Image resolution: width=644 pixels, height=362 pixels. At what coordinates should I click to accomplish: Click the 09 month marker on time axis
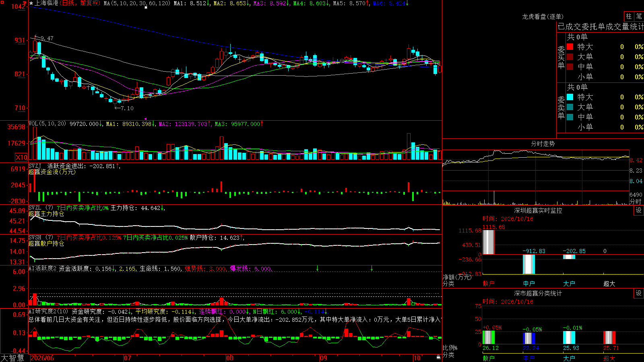coord(324,358)
